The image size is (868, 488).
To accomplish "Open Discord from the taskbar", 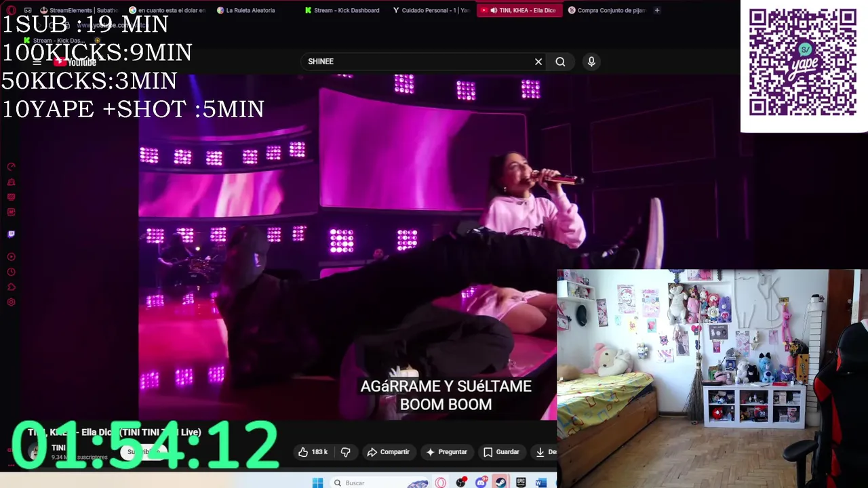I will pos(481,483).
